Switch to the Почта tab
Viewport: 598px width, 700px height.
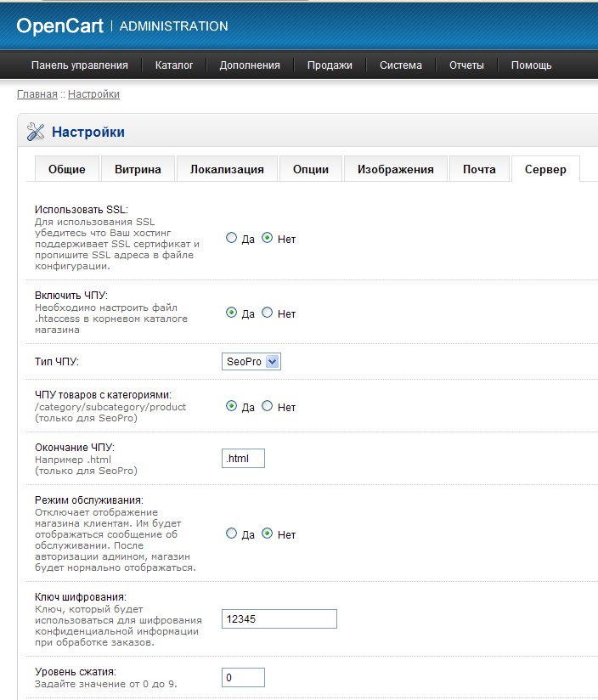click(x=479, y=169)
